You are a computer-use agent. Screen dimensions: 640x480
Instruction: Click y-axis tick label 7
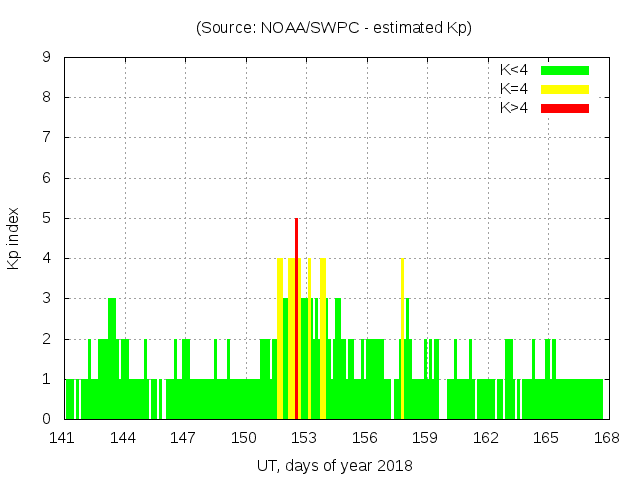point(46,137)
